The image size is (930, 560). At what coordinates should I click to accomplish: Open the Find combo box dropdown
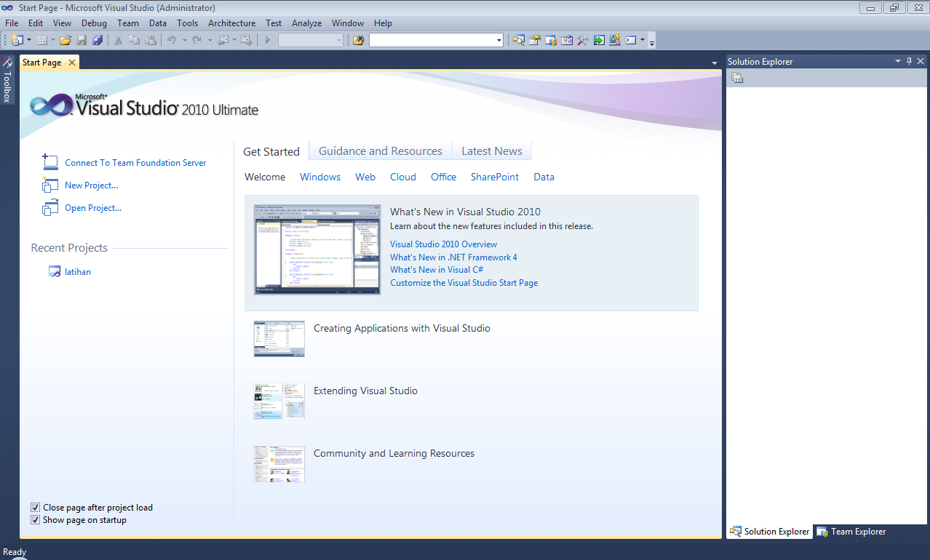pos(498,40)
